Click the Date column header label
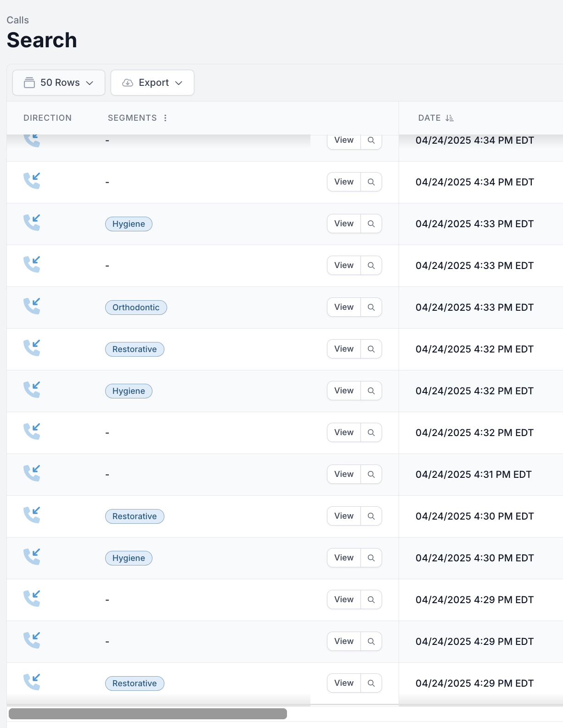The height and width of the screenshot is (728, 563). click(x=429, y=118)
